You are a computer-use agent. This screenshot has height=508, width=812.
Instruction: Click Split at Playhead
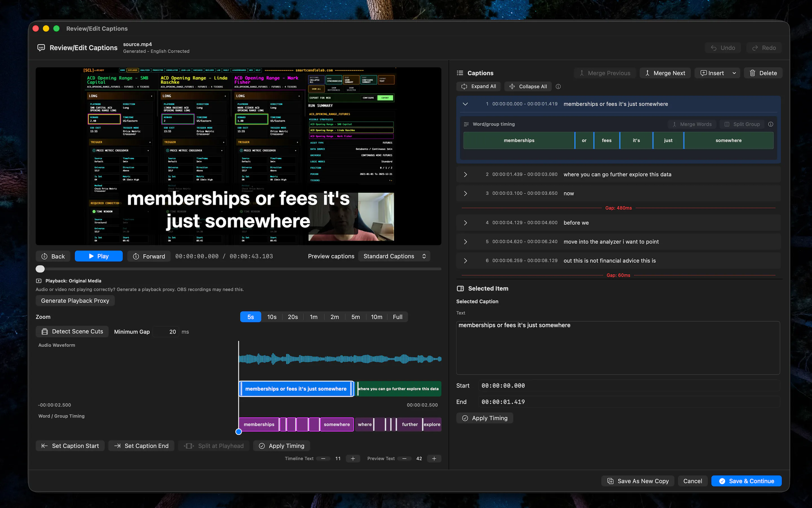(214, 446)
